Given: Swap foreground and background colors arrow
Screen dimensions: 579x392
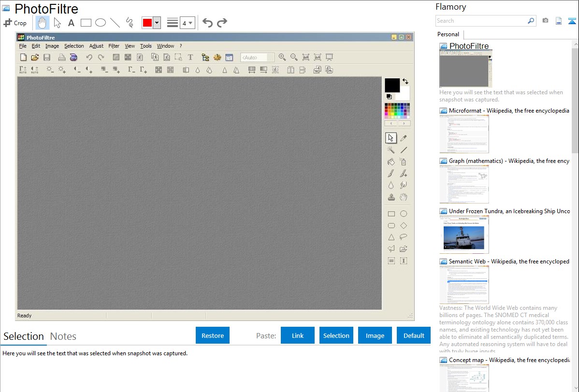Looking at the screenshot, I should (x=405, y=81).
